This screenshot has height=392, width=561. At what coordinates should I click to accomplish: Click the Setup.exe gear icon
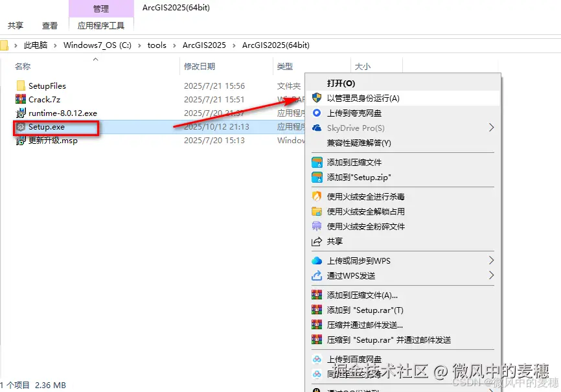[x=21, y=127]
